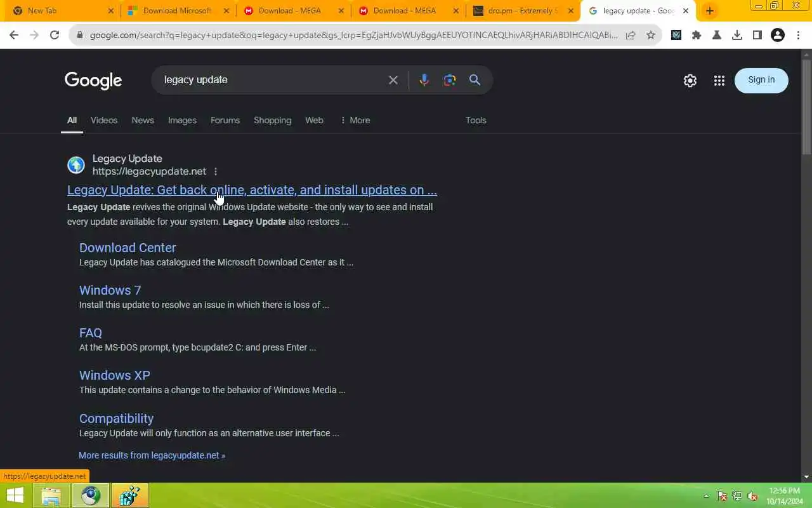The image size is (812, 508).
Task: Search by image with Google Lens icon
Action: tap(450, 80)
